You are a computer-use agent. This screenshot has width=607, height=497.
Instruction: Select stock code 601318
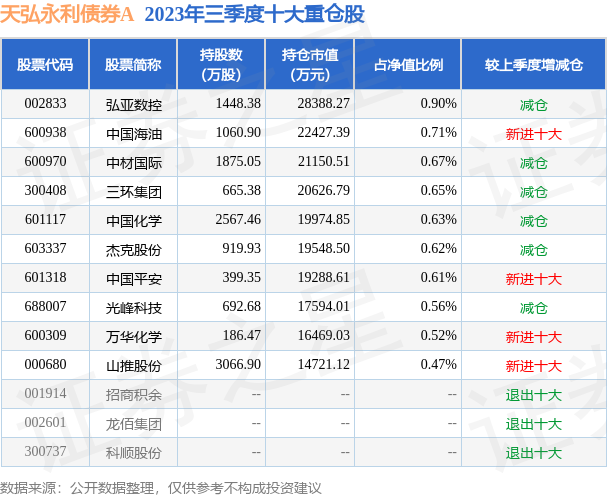pyautogui.click(x=45, y=278)
